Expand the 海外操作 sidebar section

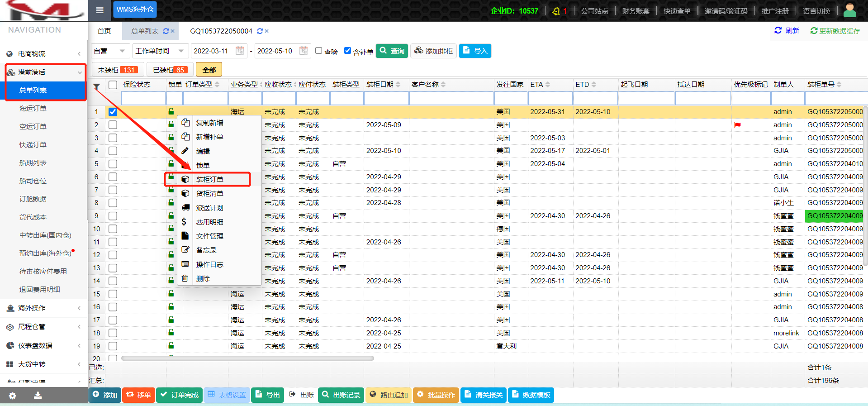tap(43, 308)
